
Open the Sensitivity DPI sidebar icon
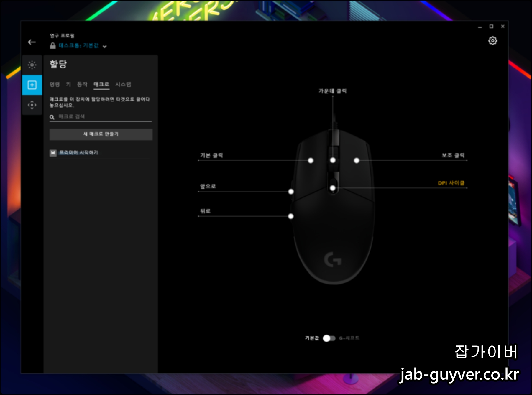[x=32, y=105]
